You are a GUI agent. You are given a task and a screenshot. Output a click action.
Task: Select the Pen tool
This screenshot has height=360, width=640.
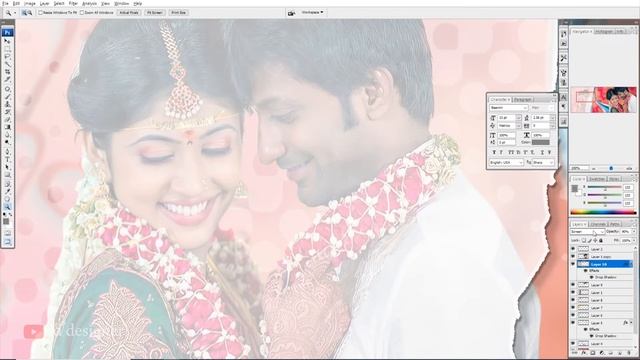pyautogui.click(x=7, y=152)
